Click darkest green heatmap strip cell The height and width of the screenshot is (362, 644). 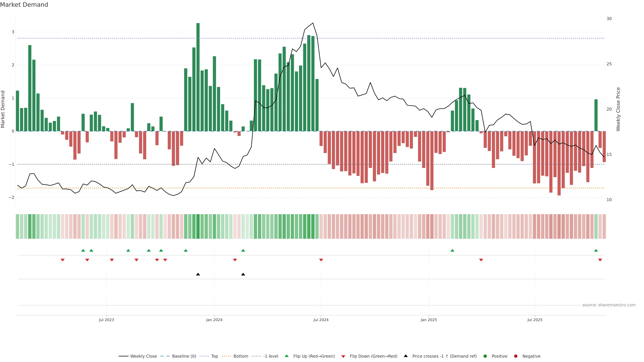(198, 226)
